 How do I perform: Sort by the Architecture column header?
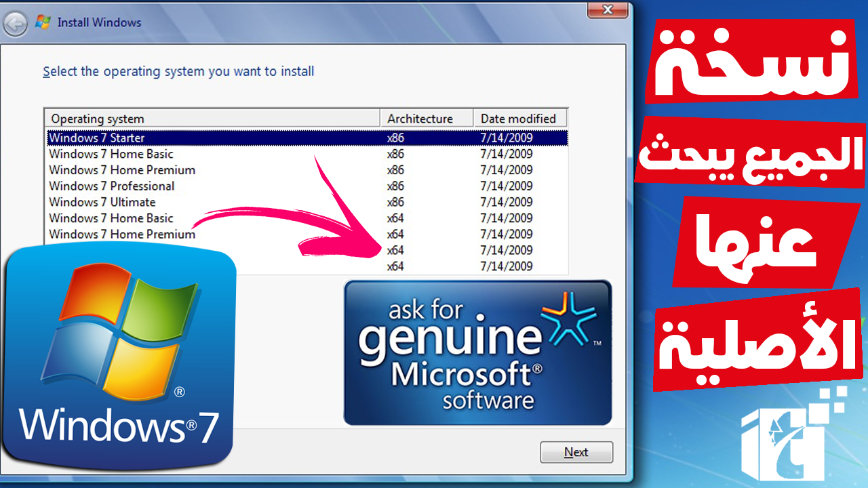[x=427, y=119]
